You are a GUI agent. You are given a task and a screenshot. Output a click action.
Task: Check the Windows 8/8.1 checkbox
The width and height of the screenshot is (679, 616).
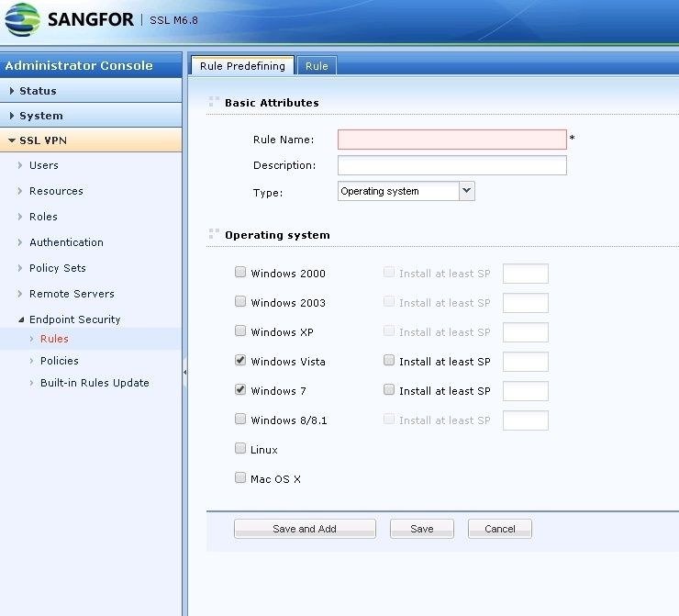click(240, 419)
